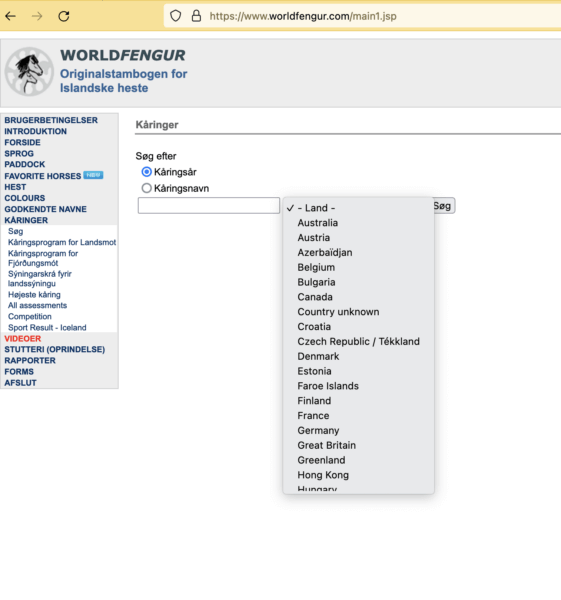Click AFSLUT to log out
561x600 pixels.
click(x=20, y=383)
